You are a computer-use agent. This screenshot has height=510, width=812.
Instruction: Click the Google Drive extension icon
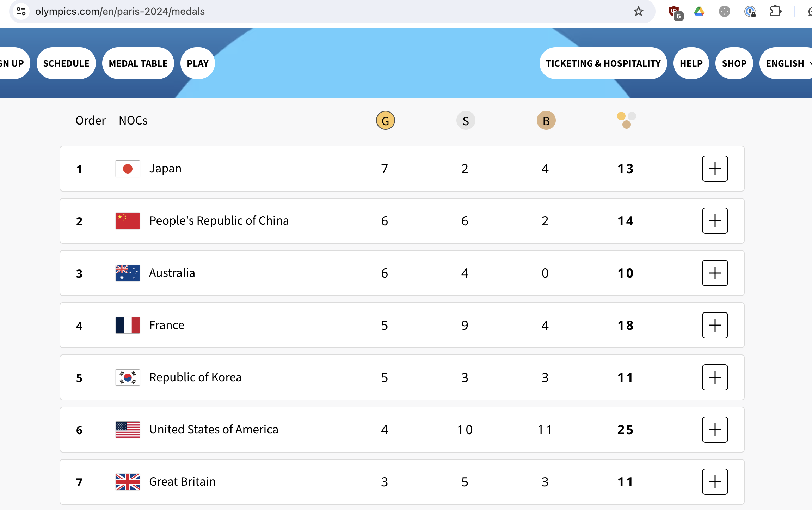tap(699, 12)
